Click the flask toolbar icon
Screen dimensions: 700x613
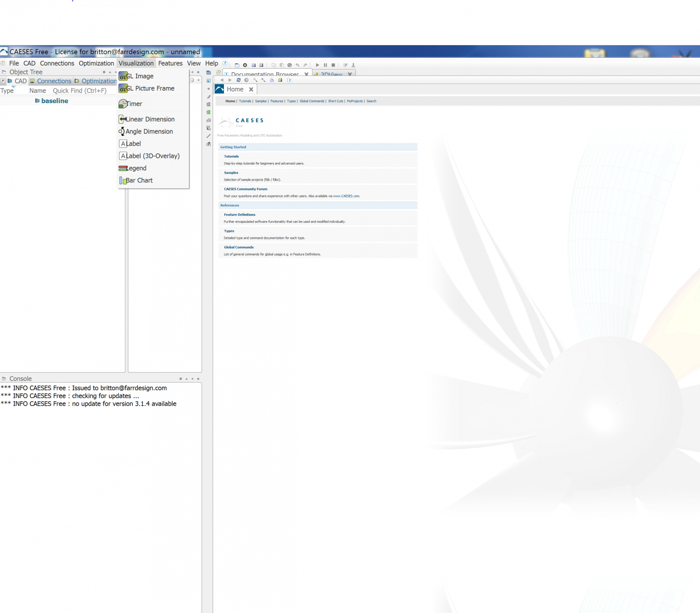[353, 65]
